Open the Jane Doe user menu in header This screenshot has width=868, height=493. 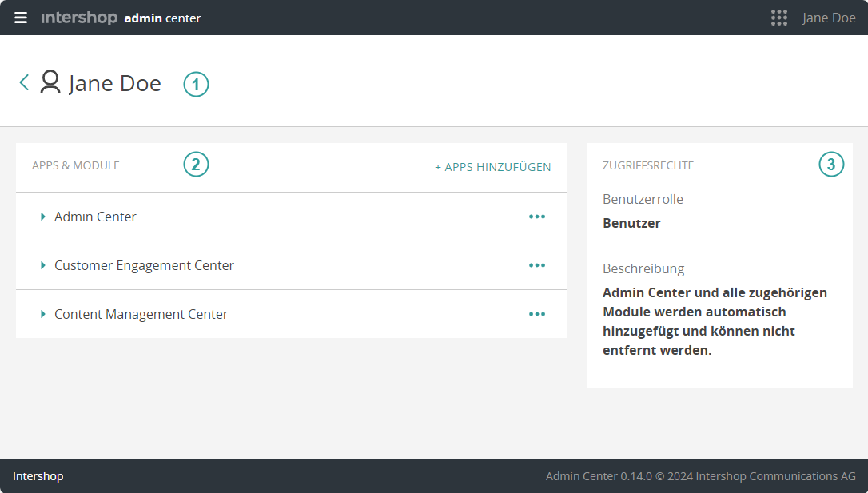pos(829,18)
